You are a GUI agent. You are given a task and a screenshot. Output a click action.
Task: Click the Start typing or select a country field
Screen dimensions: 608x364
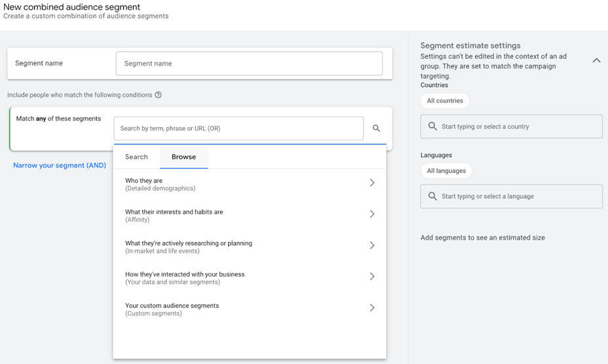tap(512, 126)
